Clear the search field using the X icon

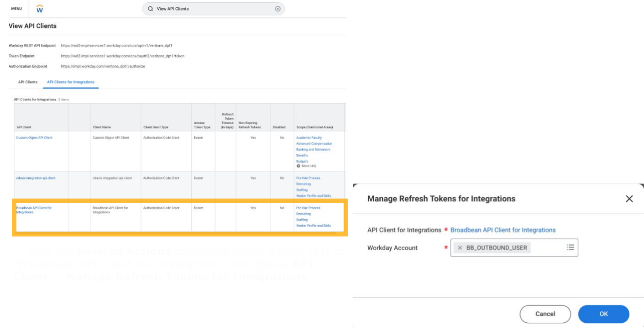[x=277, y=8]
